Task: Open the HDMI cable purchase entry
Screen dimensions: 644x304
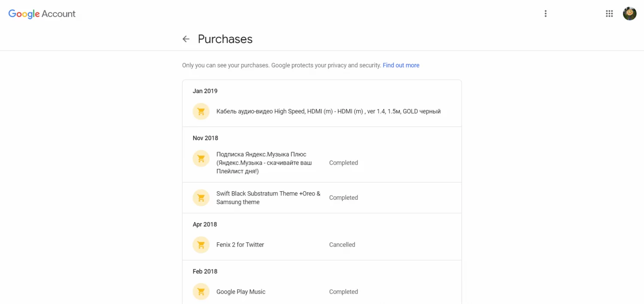Action: pyautogui.click(x=328, y=111)
